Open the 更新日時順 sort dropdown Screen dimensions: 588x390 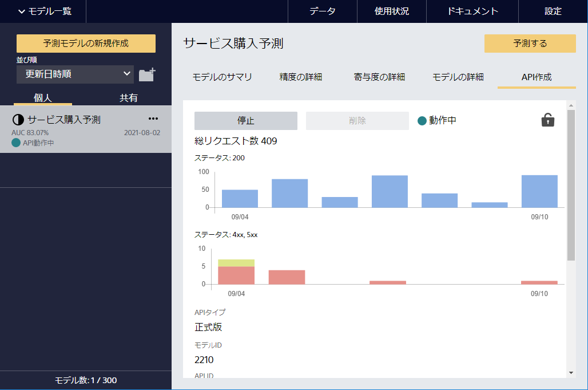75,74
